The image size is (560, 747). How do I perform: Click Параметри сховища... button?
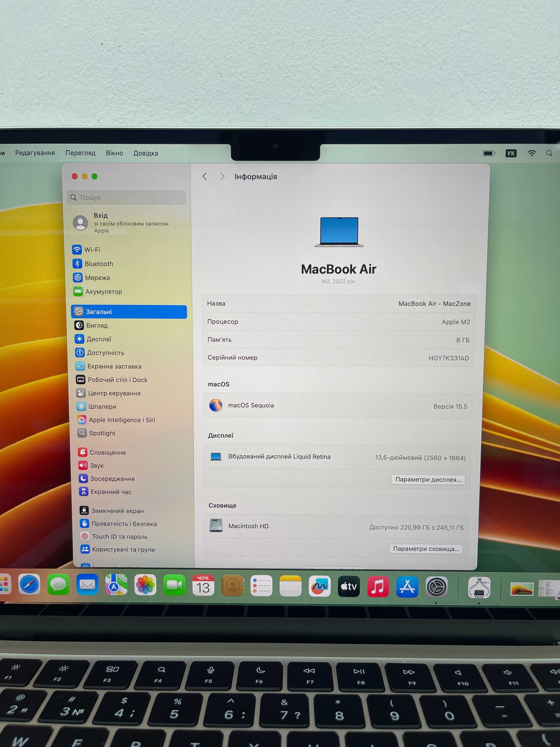[426, 549]
